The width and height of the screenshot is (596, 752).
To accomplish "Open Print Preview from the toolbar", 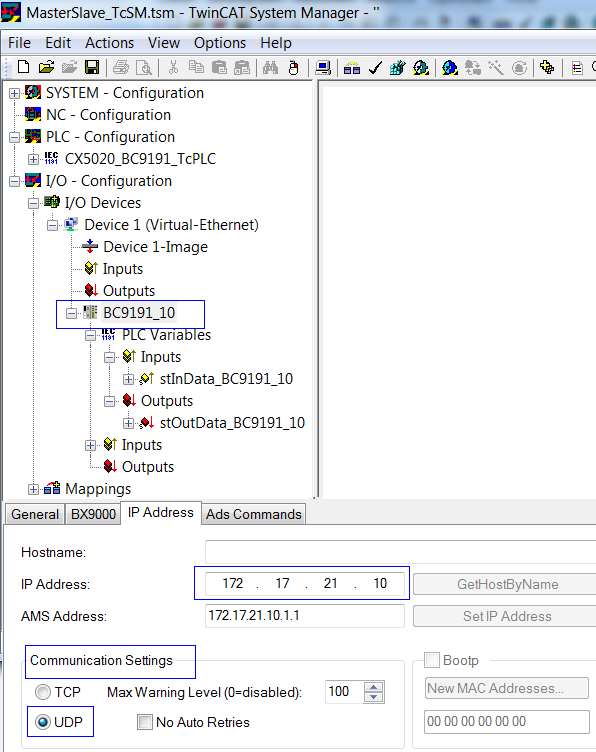I will click(143, 67).
